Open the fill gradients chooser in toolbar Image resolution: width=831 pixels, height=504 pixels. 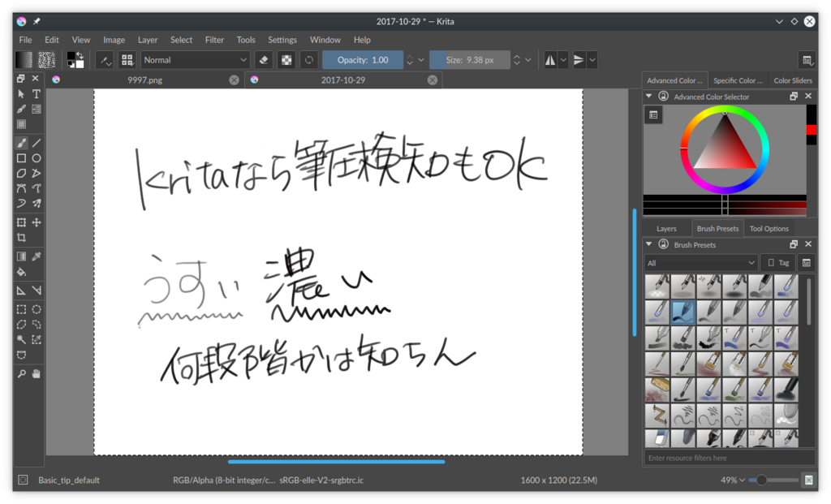[24, 60]
